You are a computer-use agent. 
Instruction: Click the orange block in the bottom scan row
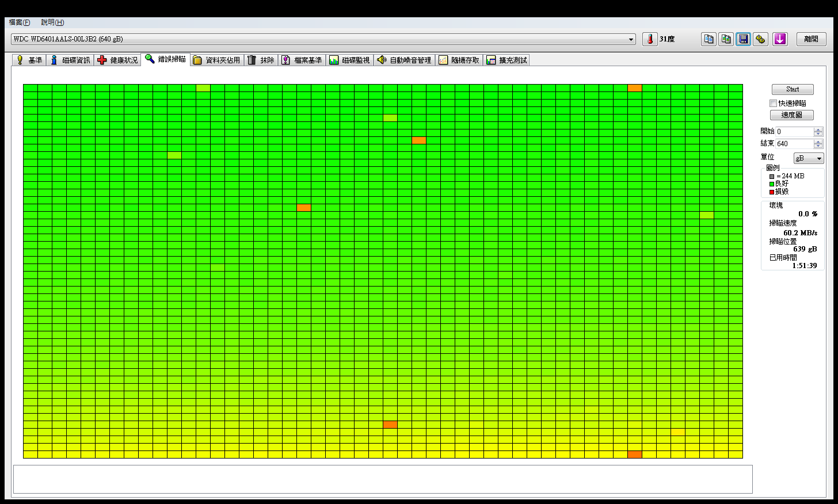635,455
